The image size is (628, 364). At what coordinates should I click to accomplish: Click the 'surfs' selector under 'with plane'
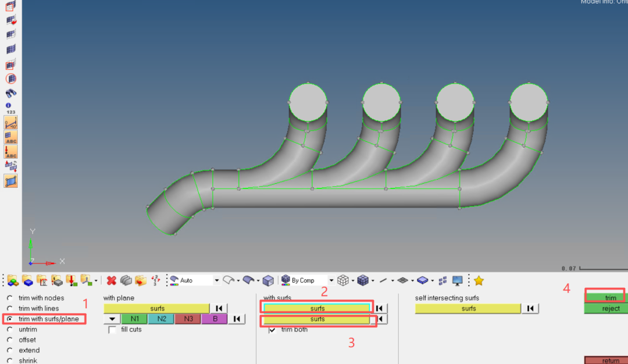click(x=156, y=308)
